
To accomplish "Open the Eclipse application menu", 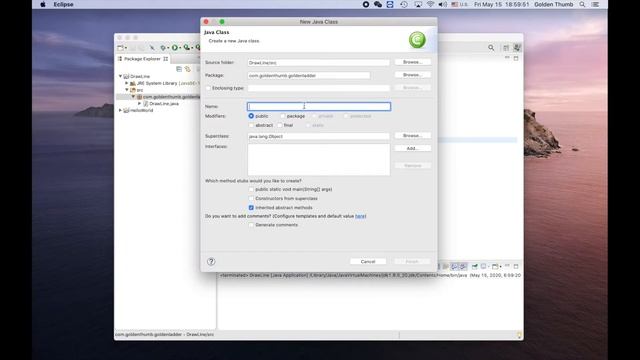I will coord(63,4).
